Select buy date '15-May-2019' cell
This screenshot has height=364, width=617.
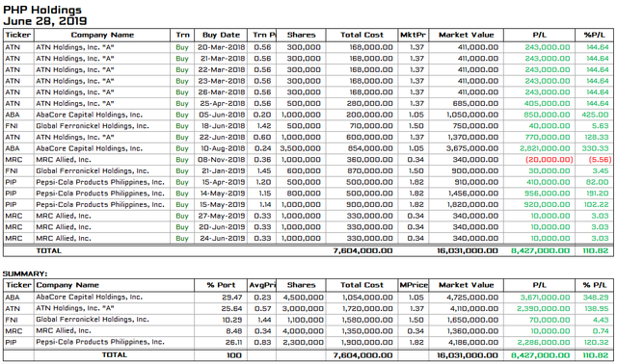pos(221,205)
